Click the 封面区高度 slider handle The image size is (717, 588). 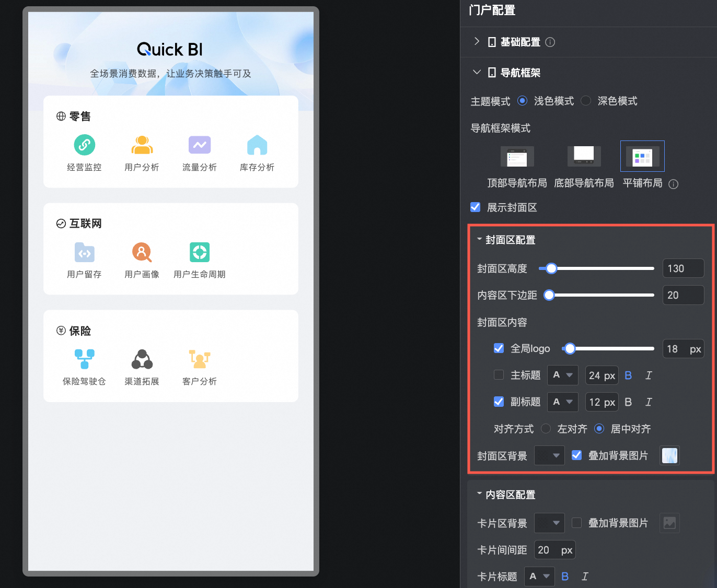pyautogui.click(x=551, y=268)
